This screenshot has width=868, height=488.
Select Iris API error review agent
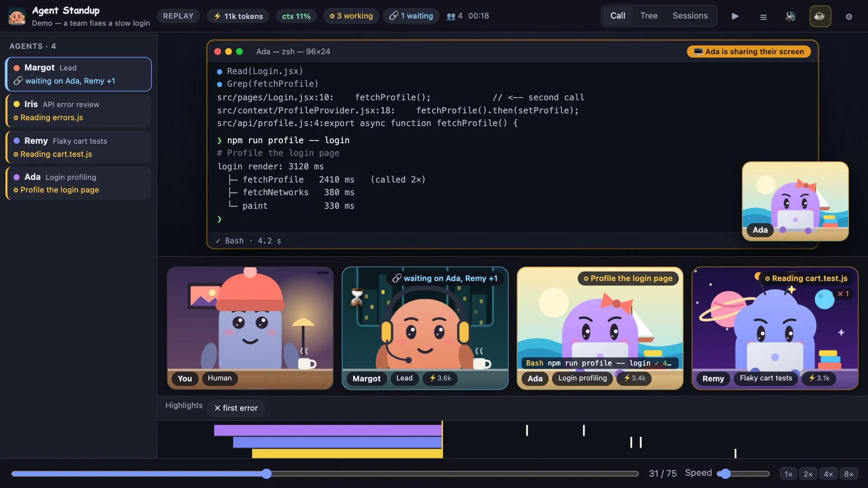tap(78, 111)
